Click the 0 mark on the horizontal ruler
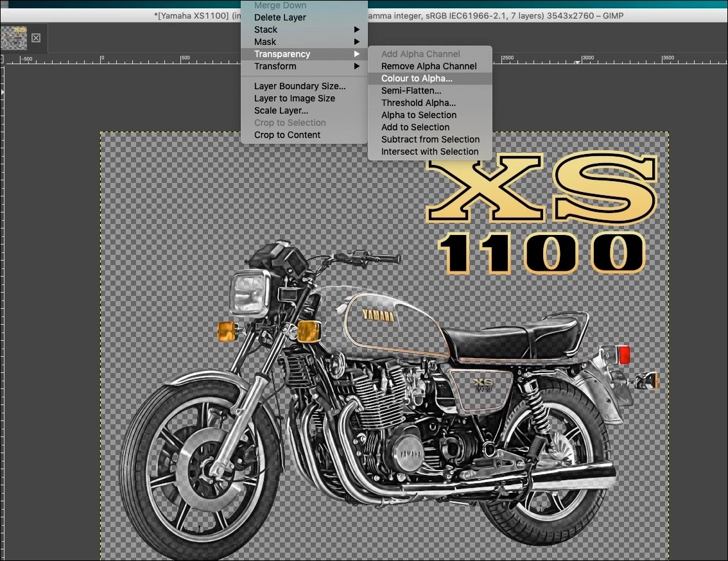The image size is (728, 561). click(101, 58)
